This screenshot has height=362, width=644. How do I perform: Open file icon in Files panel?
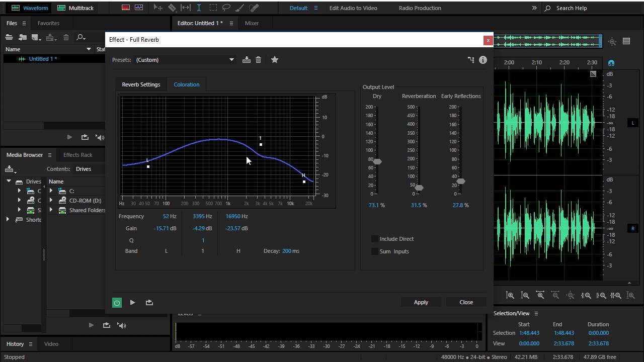(9, 37)
